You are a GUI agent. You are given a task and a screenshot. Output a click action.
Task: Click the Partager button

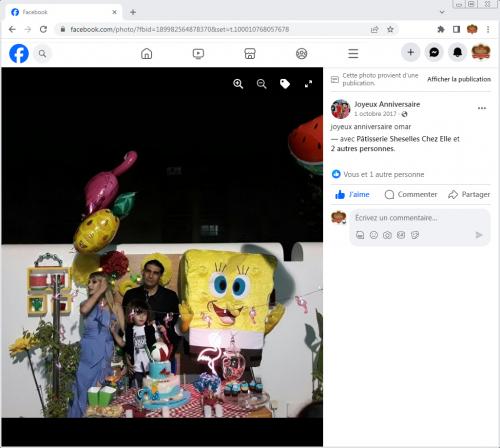469,194
